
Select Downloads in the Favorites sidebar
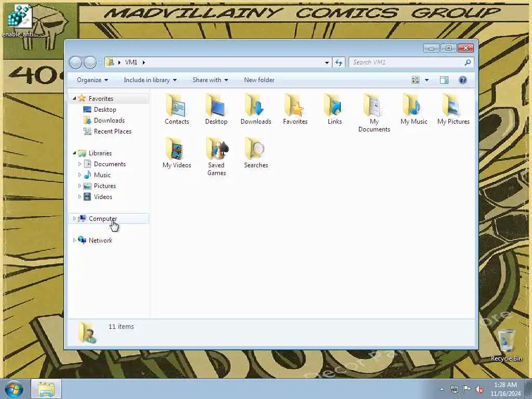104,121
